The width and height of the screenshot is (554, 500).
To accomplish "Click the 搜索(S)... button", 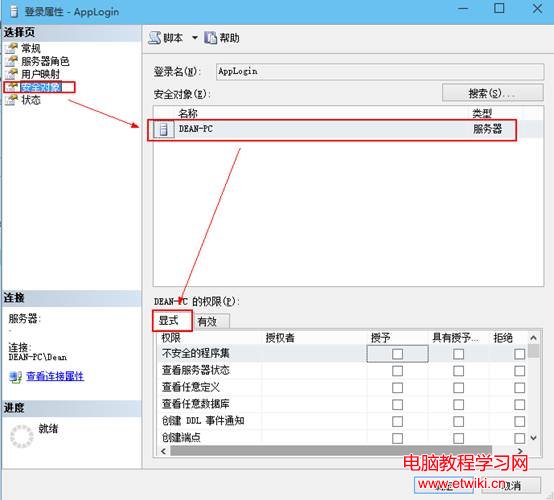I will point(493,93).
